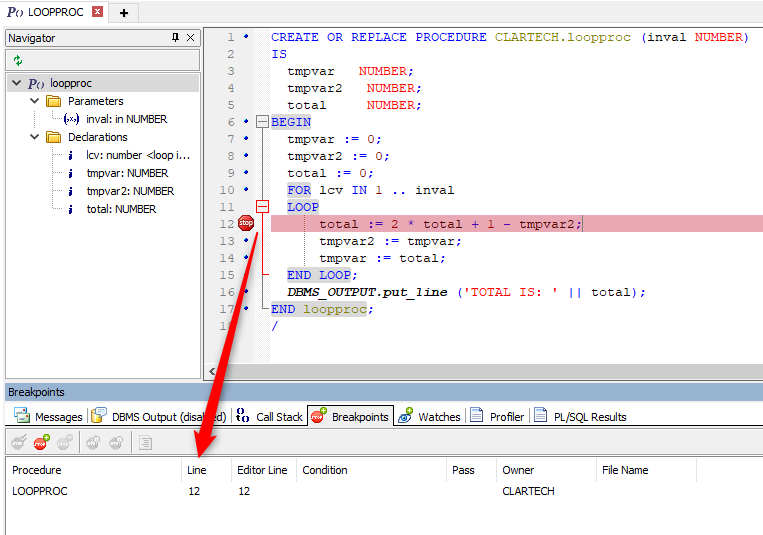Click the 'END loopproc;' code line

coord(322,309)
